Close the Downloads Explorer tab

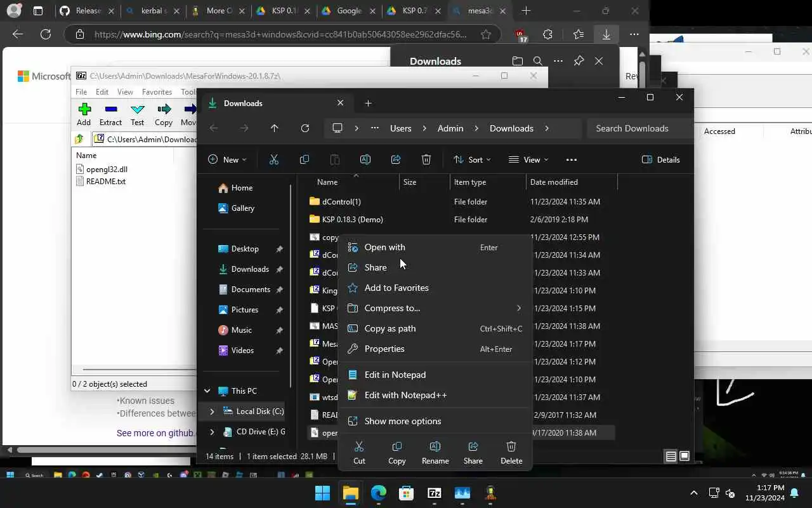point(340,103)
